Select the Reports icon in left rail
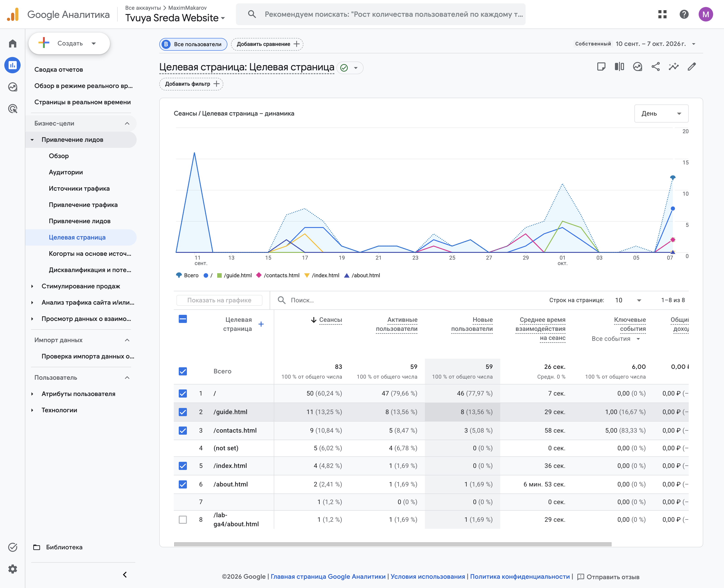 click(x=12, y=65)
